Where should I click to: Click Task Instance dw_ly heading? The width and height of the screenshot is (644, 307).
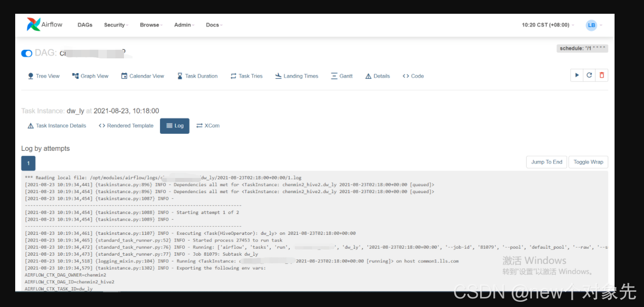90,111
